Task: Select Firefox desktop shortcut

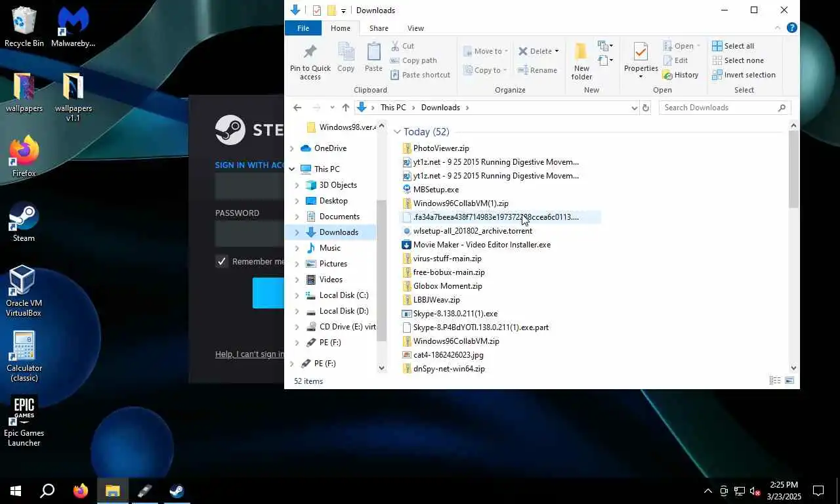Action: [24, 157]
